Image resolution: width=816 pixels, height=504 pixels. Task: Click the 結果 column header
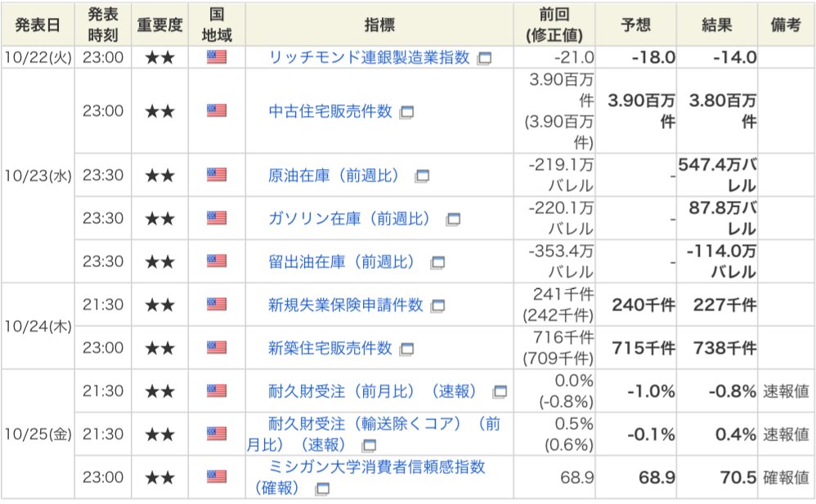coord(717,25)
